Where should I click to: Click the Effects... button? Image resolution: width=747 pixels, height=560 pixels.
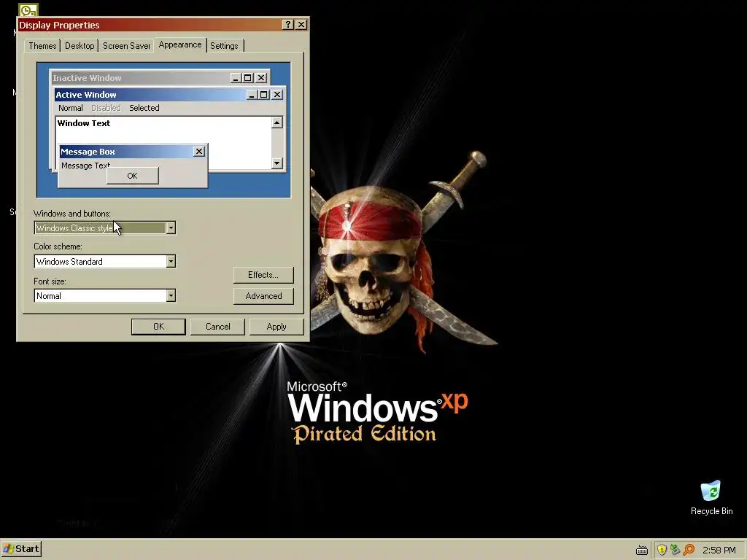point(263,275)
